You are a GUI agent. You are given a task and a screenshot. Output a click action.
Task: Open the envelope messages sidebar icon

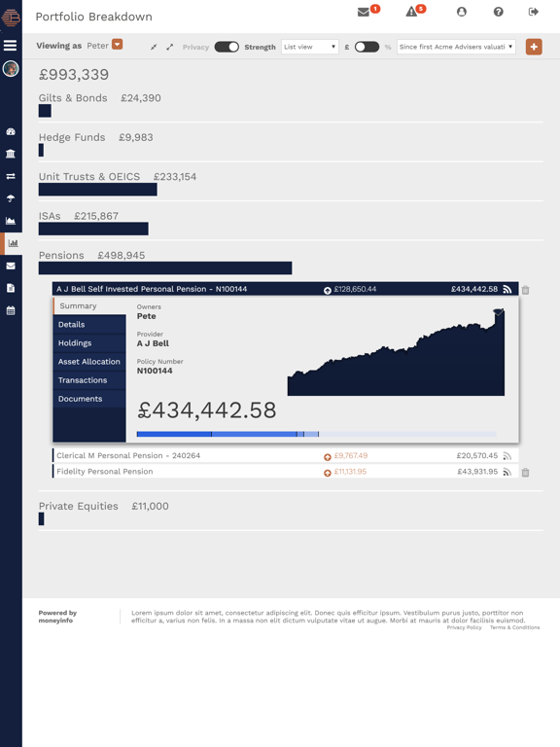[11, 266]
